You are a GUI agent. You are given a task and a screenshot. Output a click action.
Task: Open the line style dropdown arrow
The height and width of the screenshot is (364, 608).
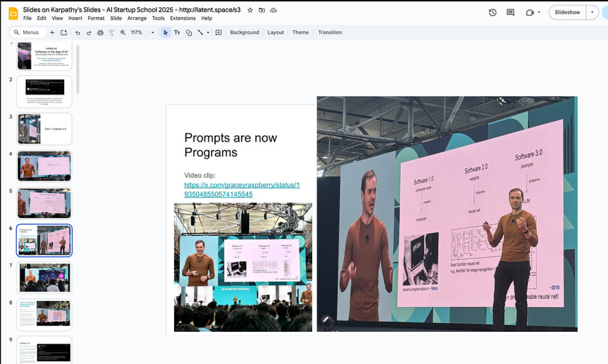tap(208, 33)
